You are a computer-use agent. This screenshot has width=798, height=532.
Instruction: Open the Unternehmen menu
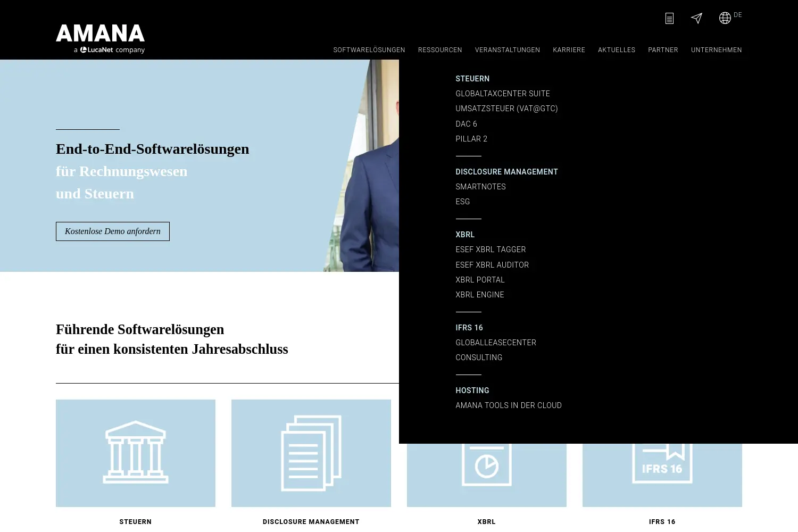[716, 50]
